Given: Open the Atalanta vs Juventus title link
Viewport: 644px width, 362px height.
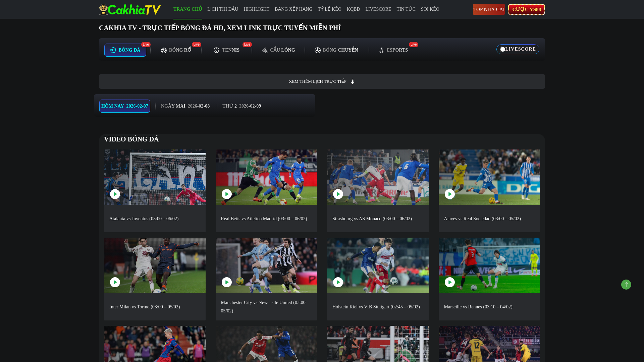Looking at the screenshot, I should coord(144,219).
